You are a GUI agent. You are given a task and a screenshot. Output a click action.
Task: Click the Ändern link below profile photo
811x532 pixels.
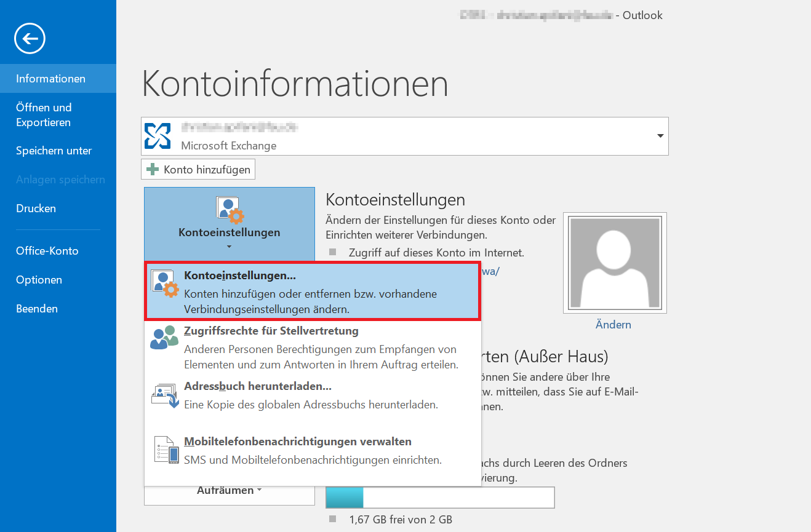click(x=613, y=325)
